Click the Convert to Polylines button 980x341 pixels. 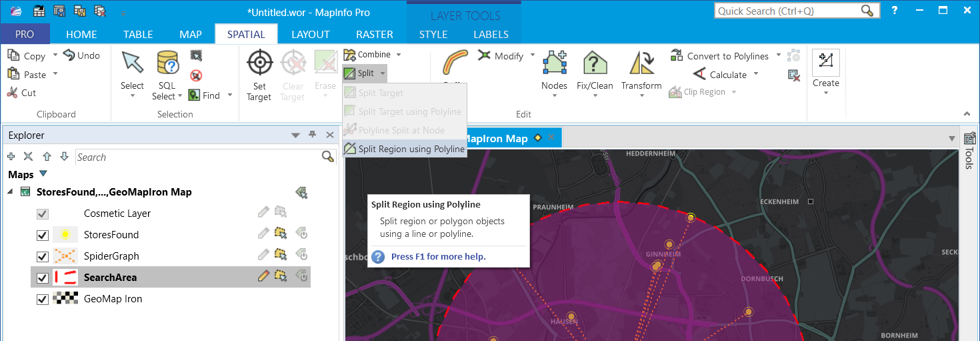click(x=727, y=56)
